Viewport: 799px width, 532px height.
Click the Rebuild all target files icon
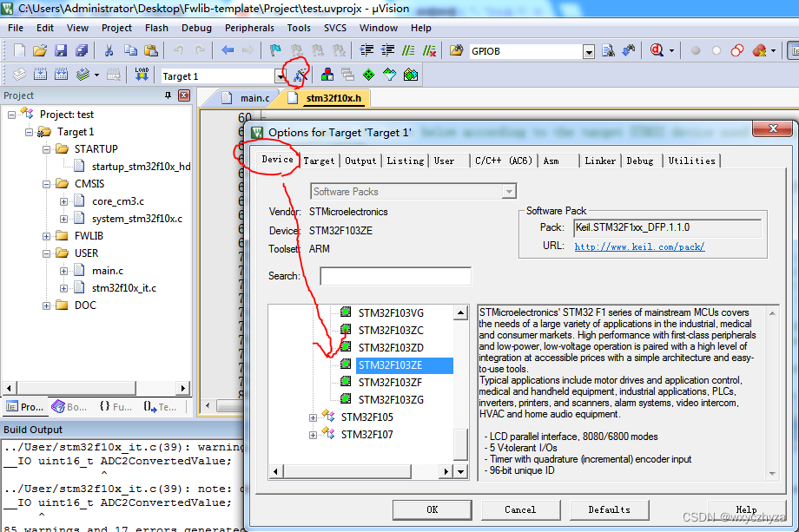(x=61, y=75)
